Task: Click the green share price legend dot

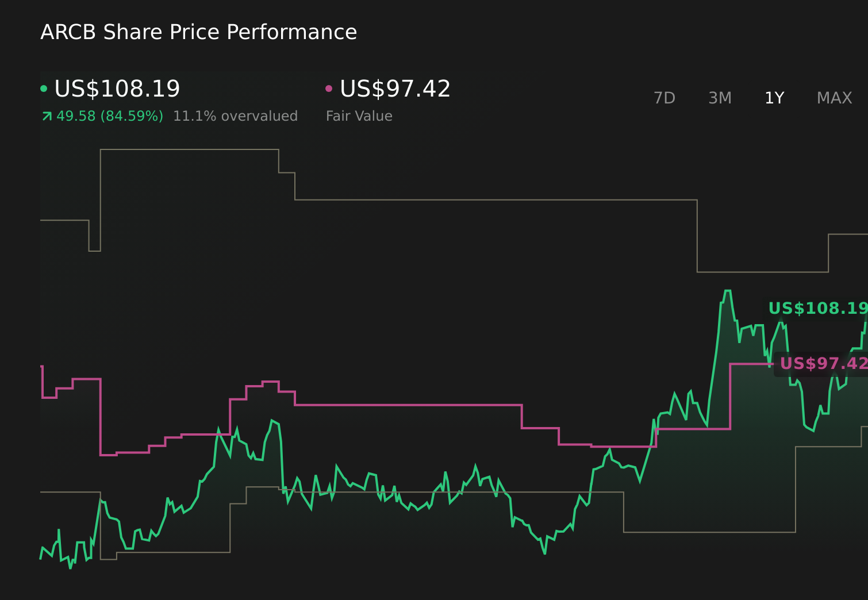Action: [44, 89]
